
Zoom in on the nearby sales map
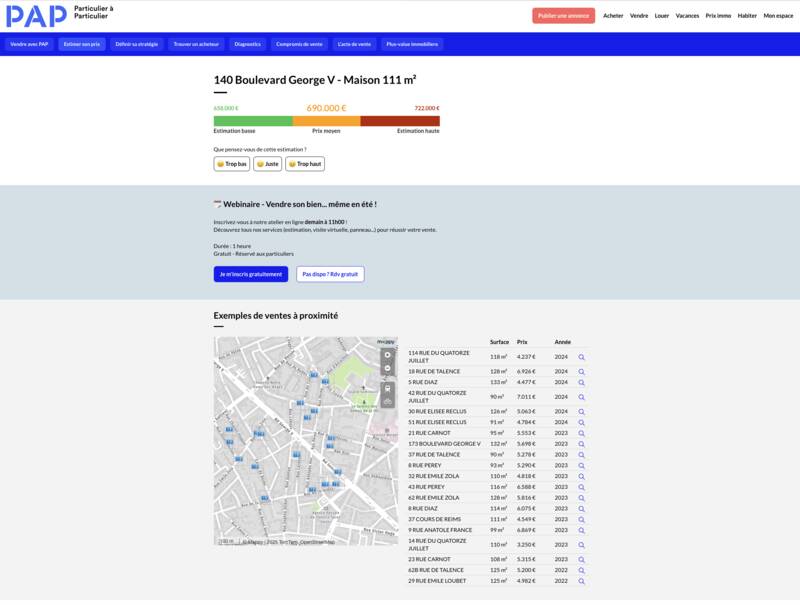click(388, 355)
